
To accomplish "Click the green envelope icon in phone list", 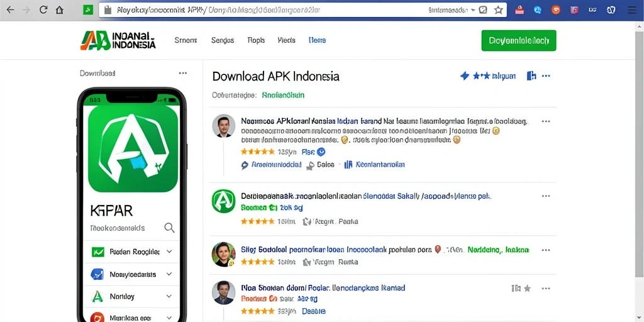I will (x=97, y=252).
